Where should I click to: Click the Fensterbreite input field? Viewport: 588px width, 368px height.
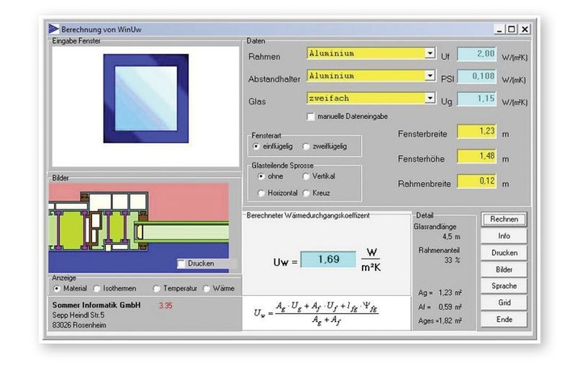(476, 131)
